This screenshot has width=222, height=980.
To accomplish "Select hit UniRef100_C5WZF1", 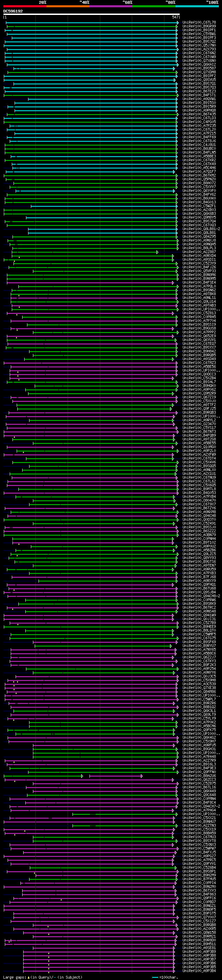I will tap(199, 206).
